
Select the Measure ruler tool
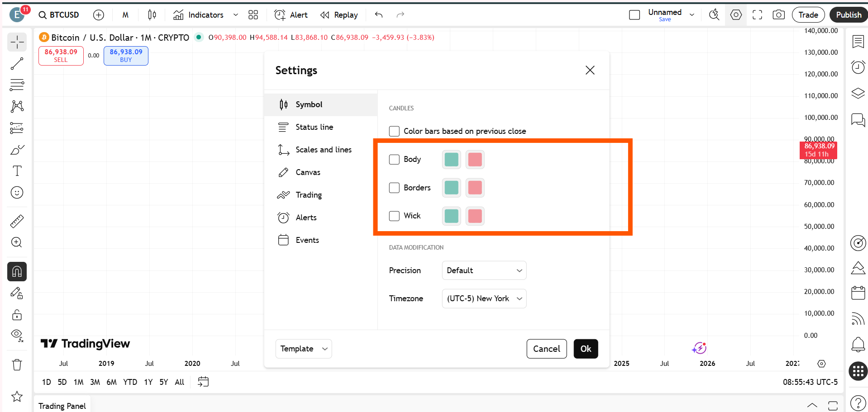(17, 221)
